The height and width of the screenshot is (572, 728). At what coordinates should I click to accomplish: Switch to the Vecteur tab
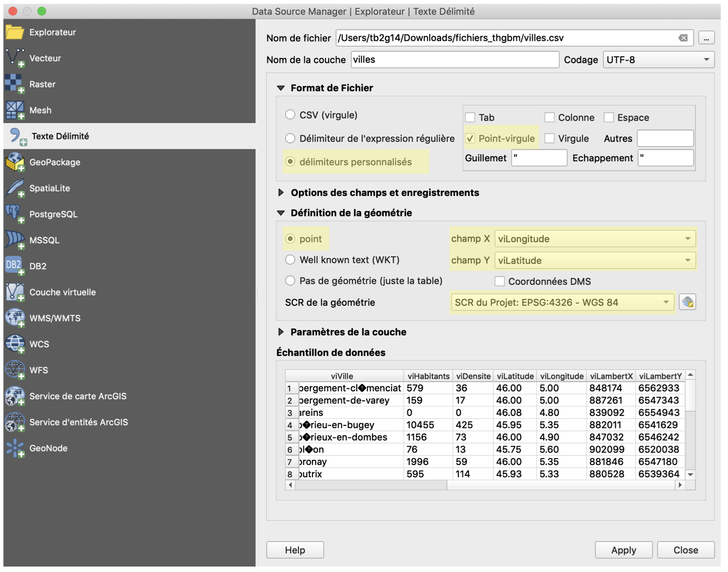pos(45,58)
